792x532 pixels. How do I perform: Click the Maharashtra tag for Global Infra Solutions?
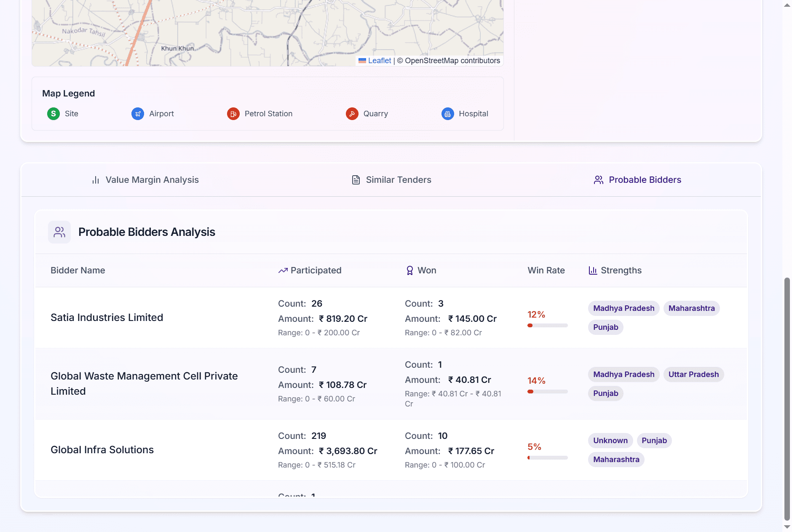[616, 460]
